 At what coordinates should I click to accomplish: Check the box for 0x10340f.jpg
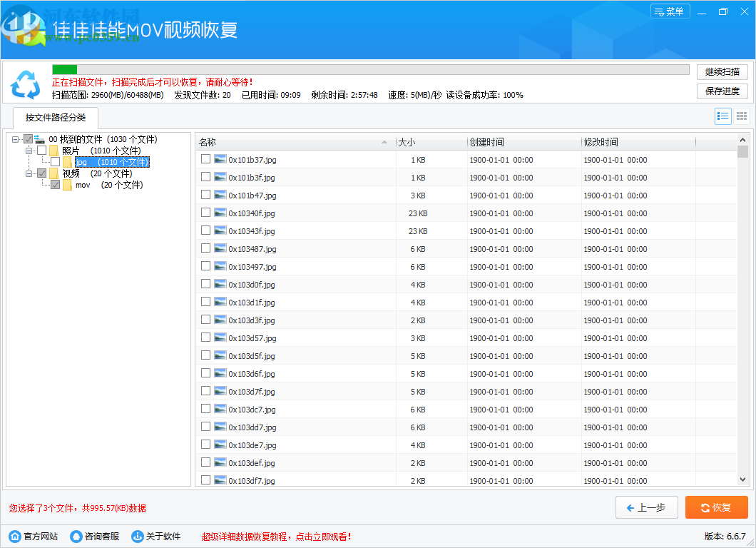[x=205, y=213]
